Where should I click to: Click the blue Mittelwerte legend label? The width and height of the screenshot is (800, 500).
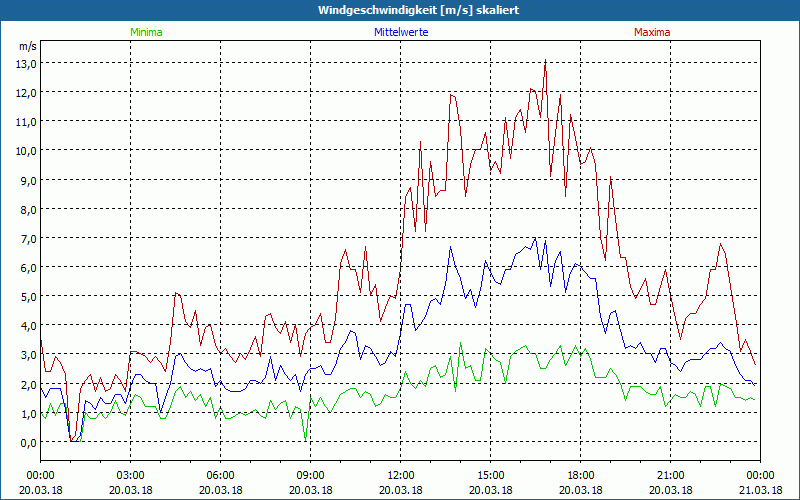[400, 32]
